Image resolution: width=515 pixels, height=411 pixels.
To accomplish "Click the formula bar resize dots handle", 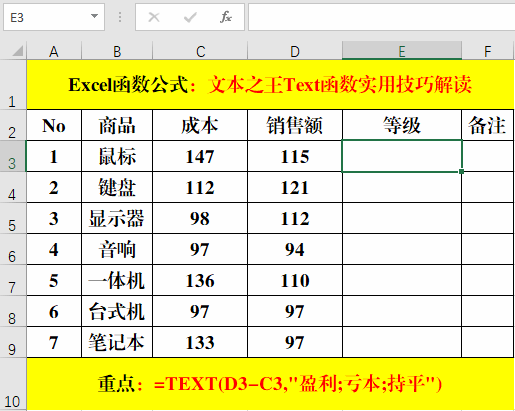I will pos(120,17).
